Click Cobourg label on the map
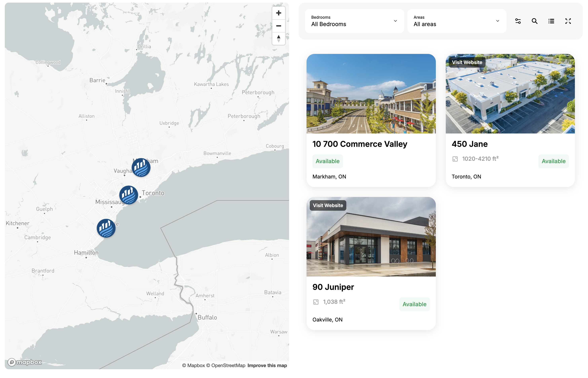This screenshot has width=588, height=378. tap(275, 146)
